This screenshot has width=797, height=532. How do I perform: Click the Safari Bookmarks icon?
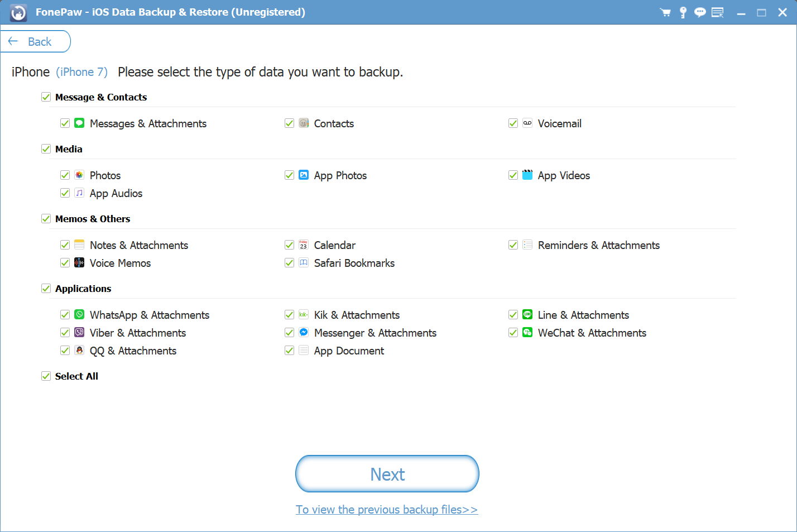pyautogui.click(x=304, y=262)
